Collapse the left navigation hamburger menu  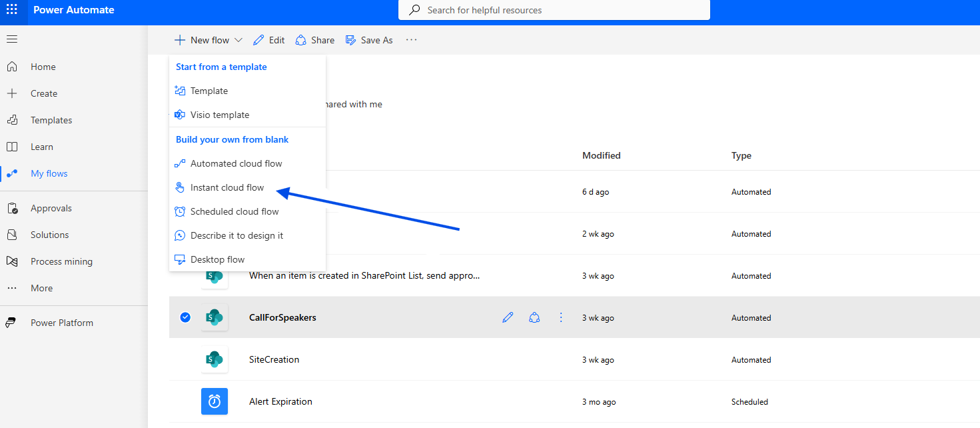(x=12, y=39)
